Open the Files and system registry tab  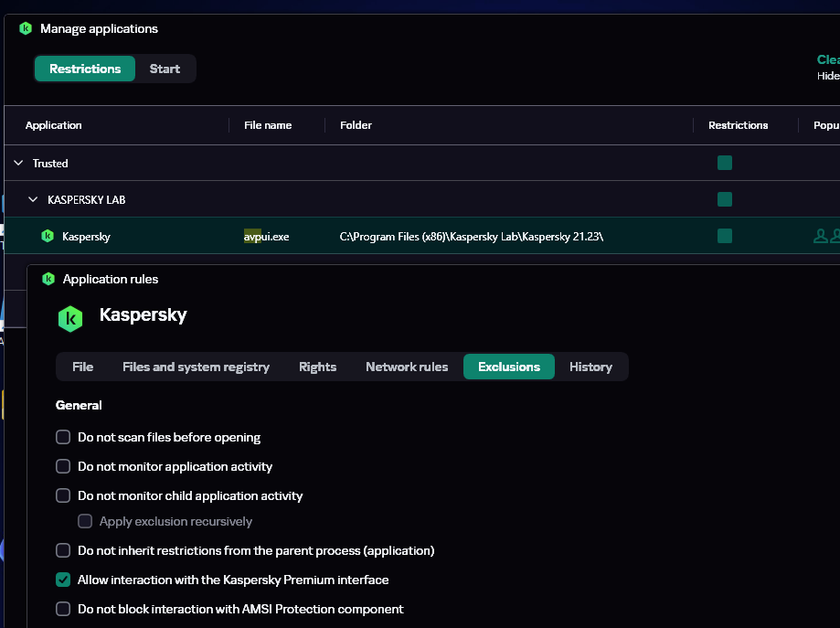tap(196, 367)
